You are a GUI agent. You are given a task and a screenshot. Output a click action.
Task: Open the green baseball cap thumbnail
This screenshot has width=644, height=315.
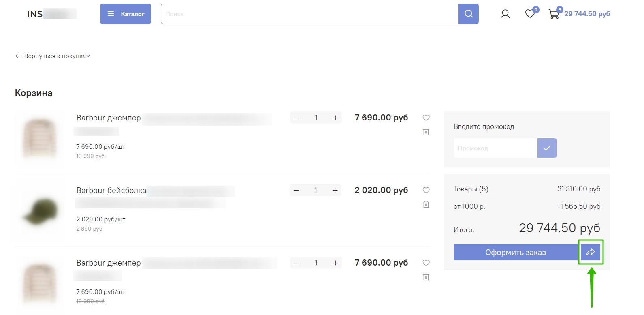coord(40,211)
